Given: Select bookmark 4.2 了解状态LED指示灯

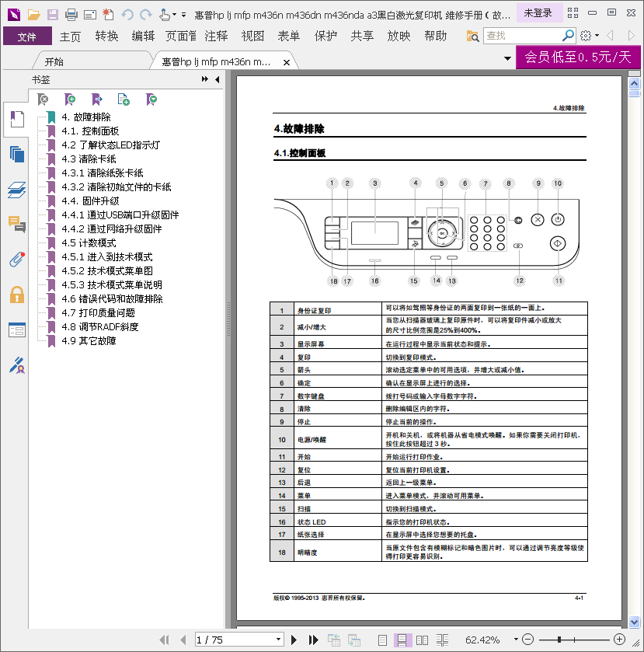Looking at the screenshot, I should [110, 145].
